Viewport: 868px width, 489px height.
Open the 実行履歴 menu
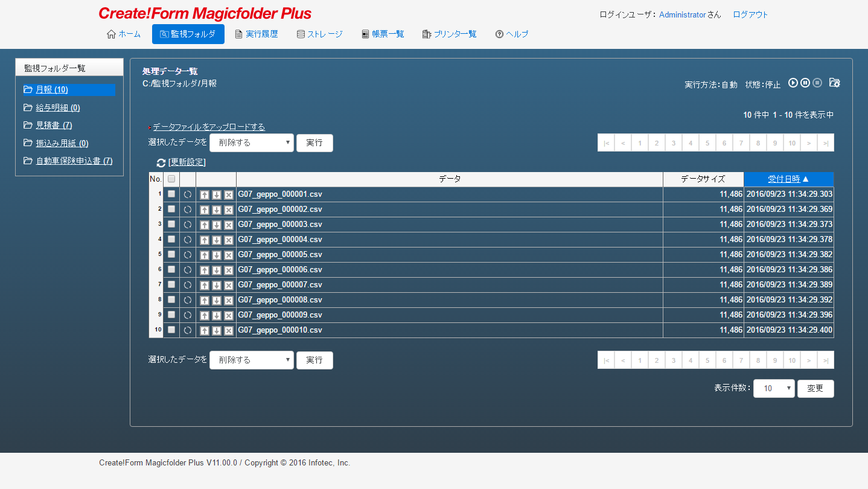tap(257, 34)
